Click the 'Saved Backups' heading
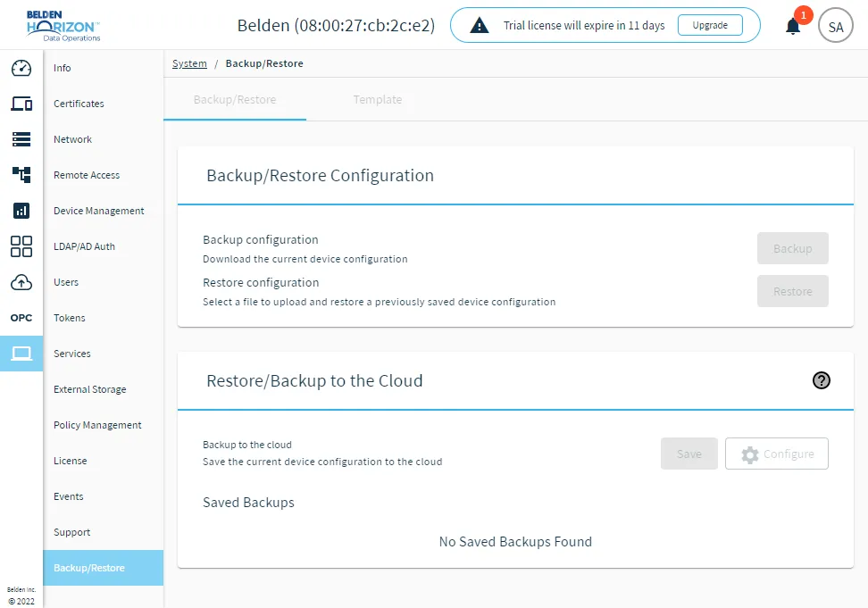Image resolution: width=868 pixels, height=608 pixels. tap(248, 503)
